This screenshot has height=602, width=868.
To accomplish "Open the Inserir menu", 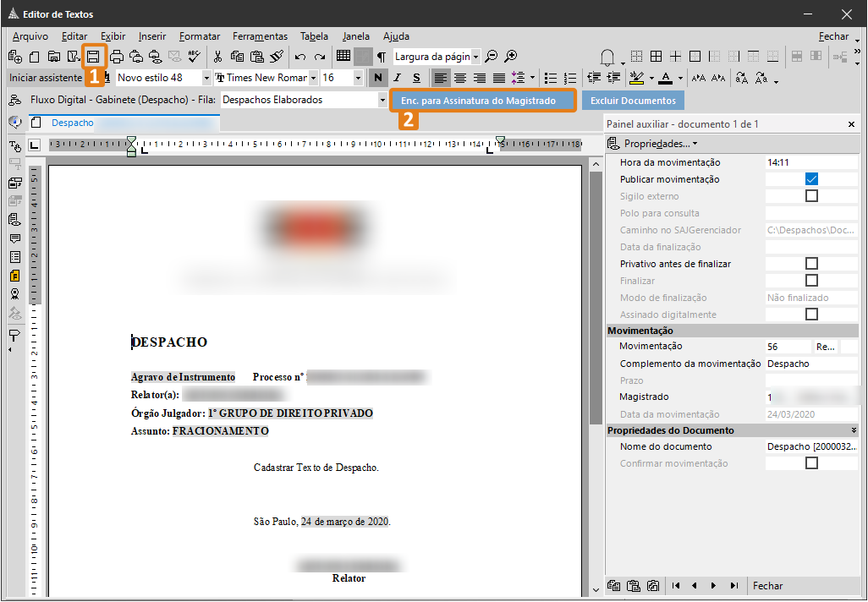I will point(152,36).
